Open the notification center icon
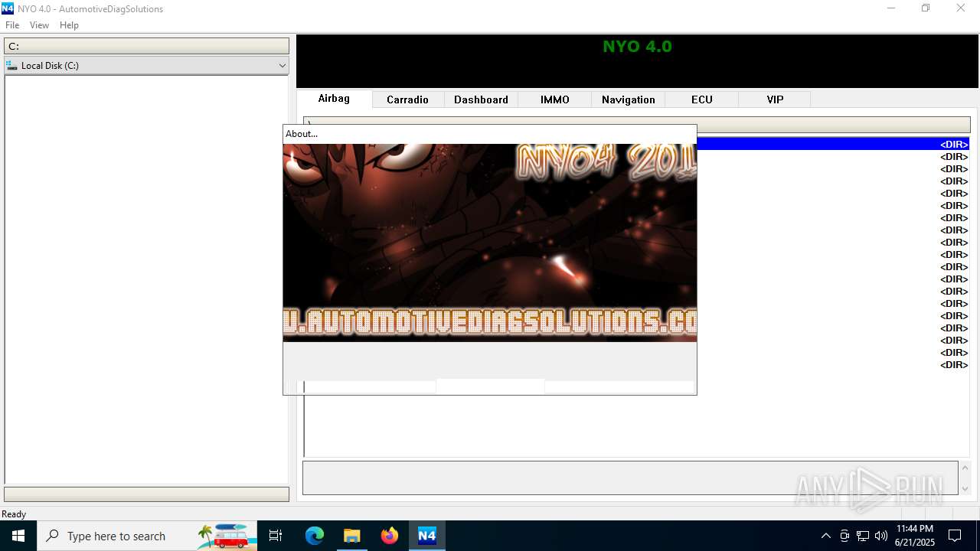Screen dimensions: 980x551 [955, 536]
